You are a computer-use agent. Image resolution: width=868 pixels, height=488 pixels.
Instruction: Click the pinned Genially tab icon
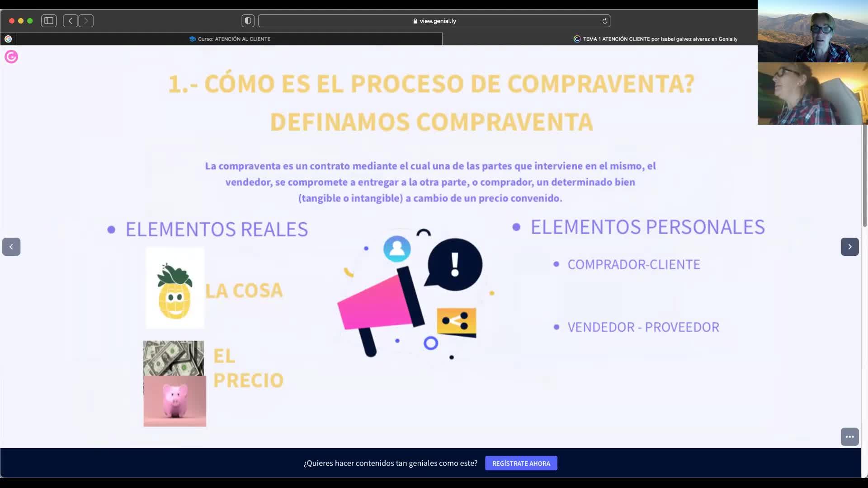click(x=8, y=39)
